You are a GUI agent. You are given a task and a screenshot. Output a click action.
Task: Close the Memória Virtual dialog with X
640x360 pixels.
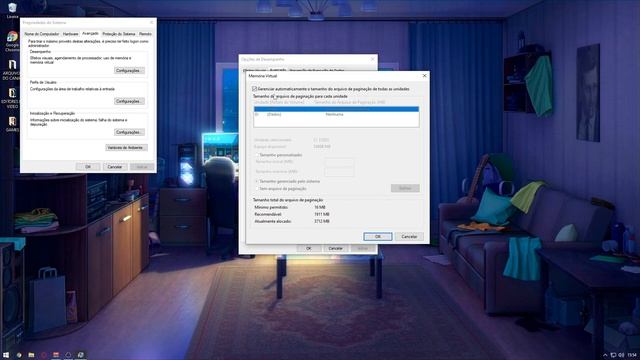pos(424,76)
